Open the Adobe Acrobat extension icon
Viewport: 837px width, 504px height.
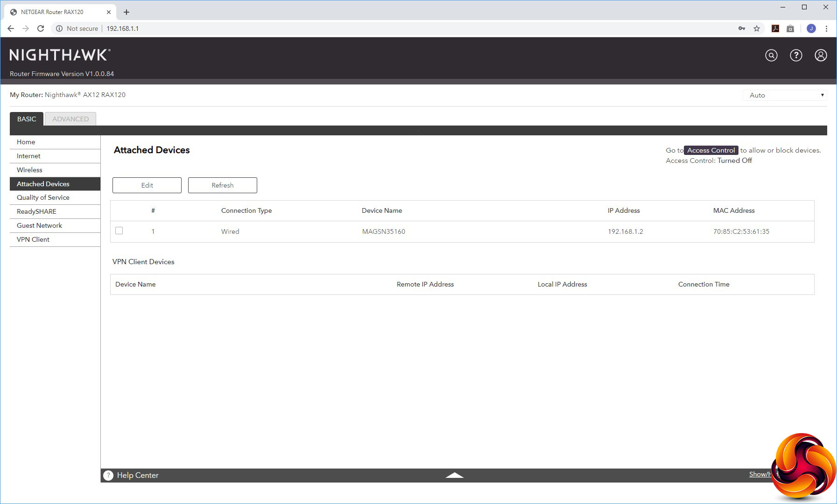coord(775,28)
